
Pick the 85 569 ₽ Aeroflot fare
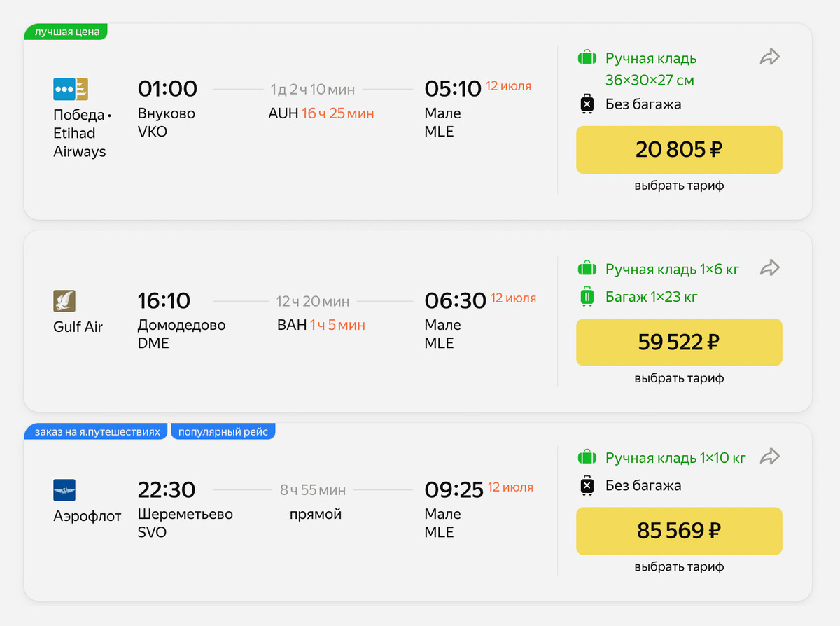coord(679,531)
